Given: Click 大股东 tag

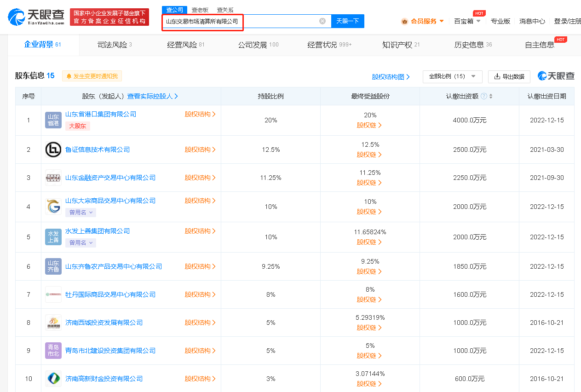Looking at the screenshot, I should coord(78,126).
